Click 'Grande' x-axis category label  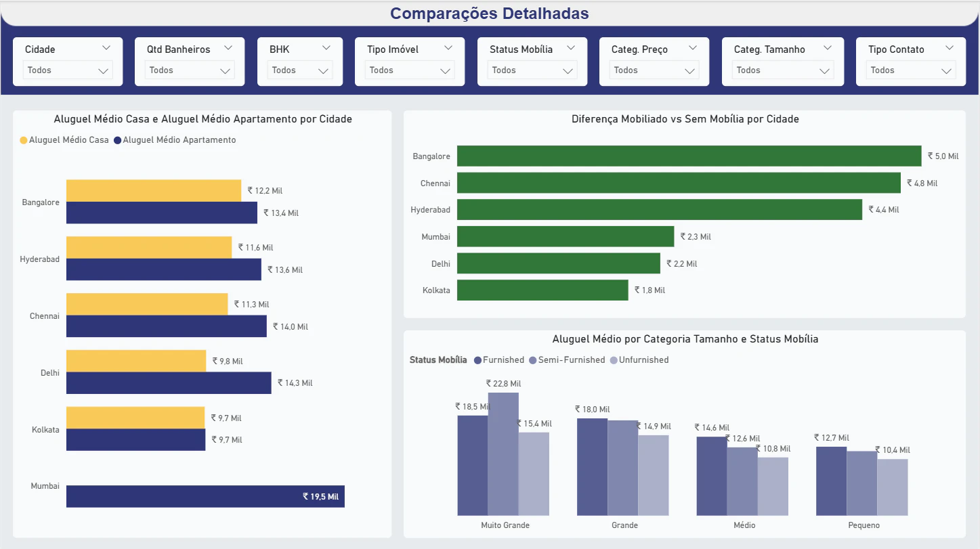tap(624, 525)
